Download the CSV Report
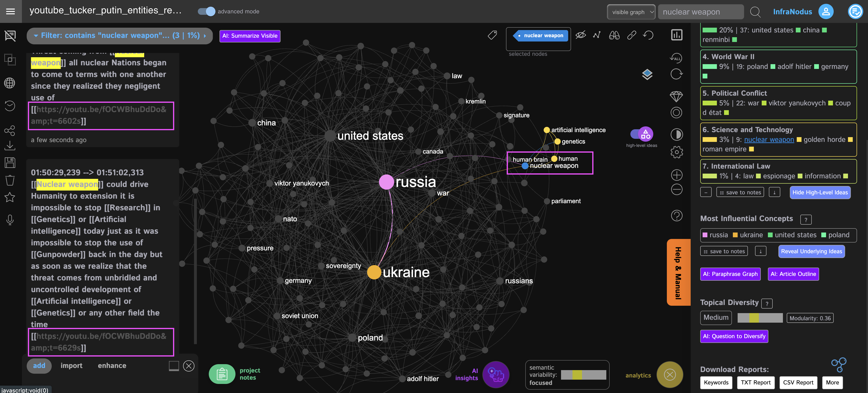 click(798, 382)
